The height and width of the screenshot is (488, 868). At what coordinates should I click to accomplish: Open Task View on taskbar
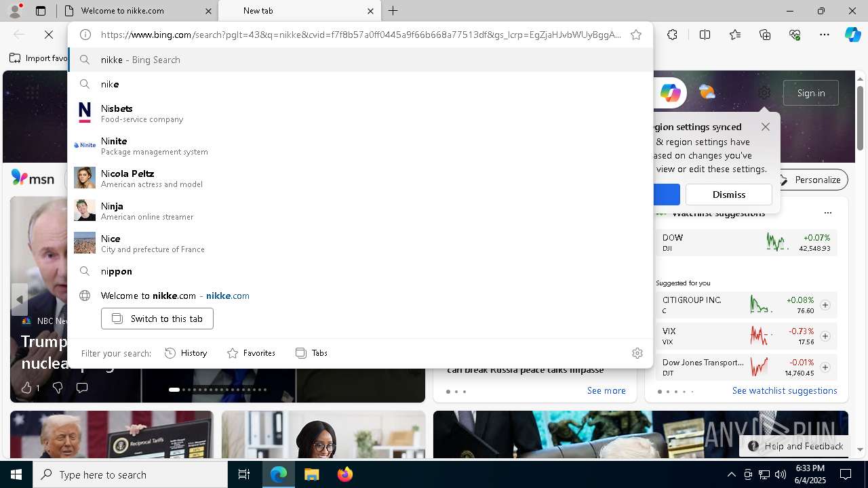click(244, 474)
